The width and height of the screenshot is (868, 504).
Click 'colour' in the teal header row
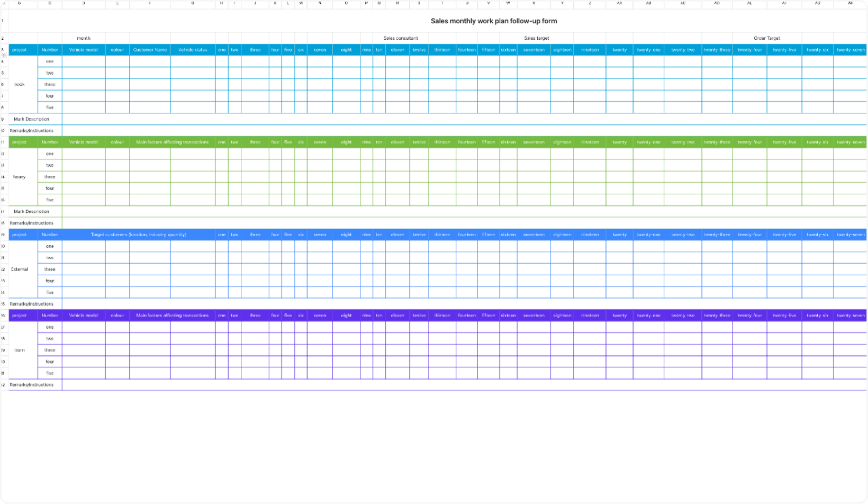click(117, 50)
